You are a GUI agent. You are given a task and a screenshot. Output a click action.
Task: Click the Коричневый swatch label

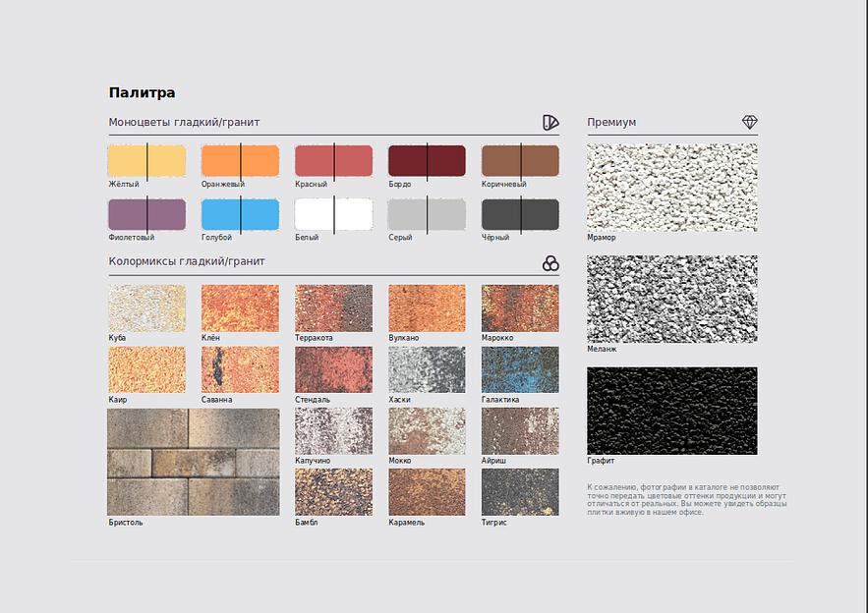click(x=504, y=184)
